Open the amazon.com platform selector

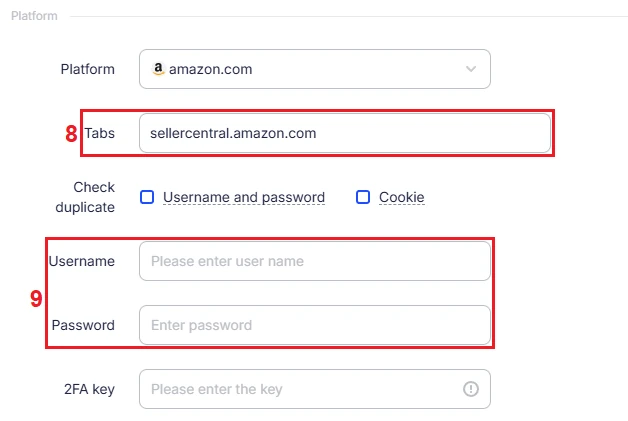pos(314,69)
